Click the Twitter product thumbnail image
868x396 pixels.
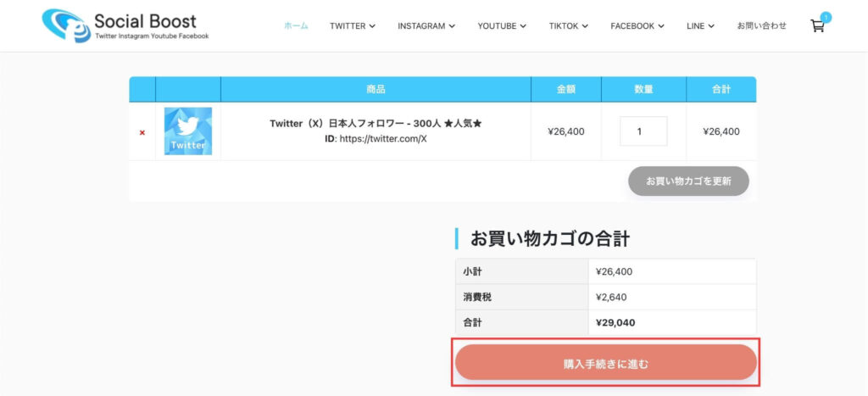(x=188, y=131)
